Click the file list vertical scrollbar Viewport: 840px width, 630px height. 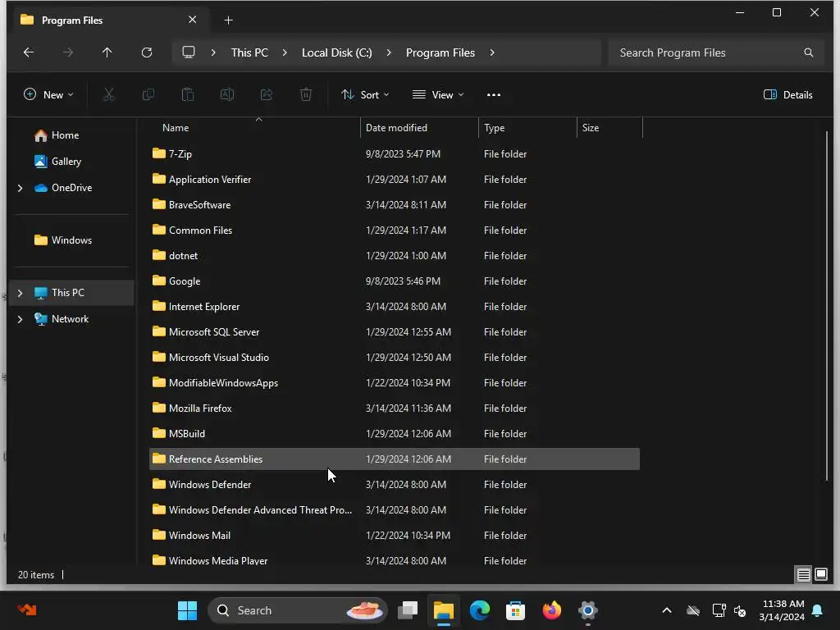[x=827, y=305]
